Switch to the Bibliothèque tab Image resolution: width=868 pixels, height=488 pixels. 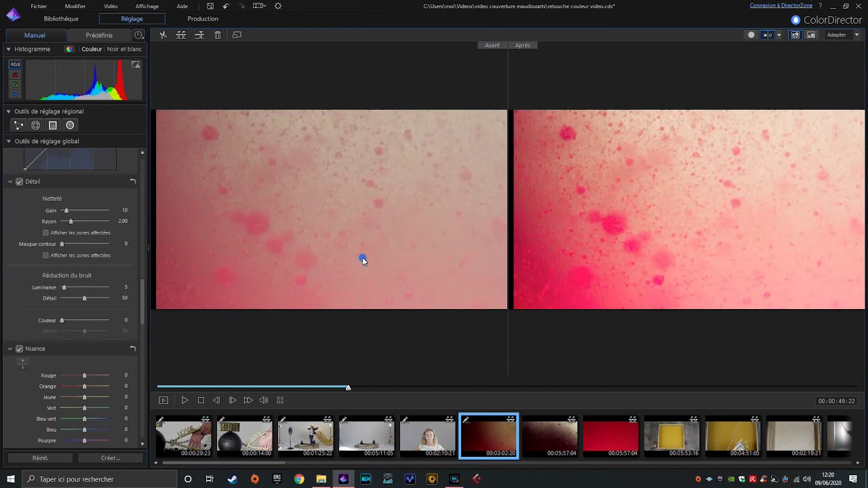tap(61, 19)
